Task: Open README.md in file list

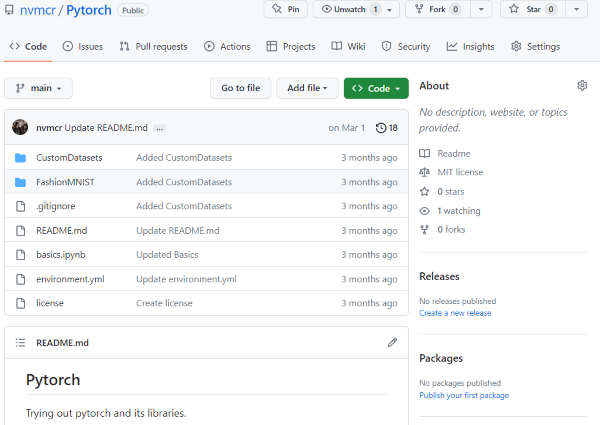Action: (62, 231)
